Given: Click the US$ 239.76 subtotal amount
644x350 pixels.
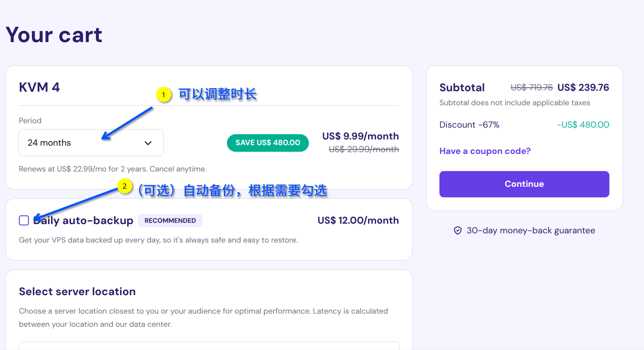Looking at the screenshot, I should point(583,88).
